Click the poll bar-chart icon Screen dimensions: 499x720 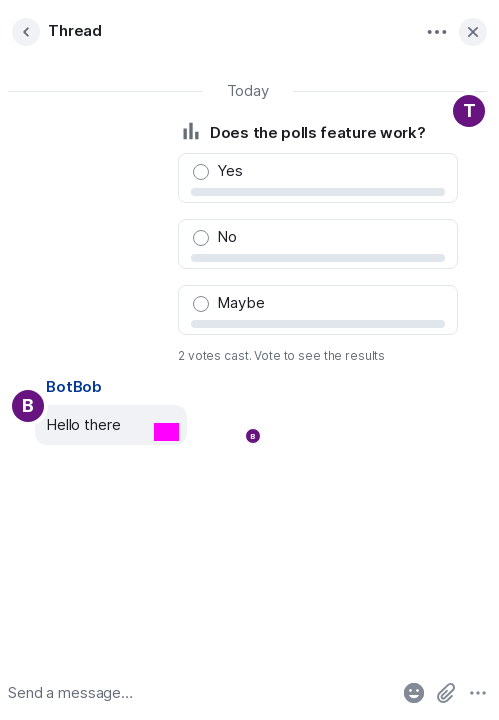pyautogui.click(x=191, y=131)
